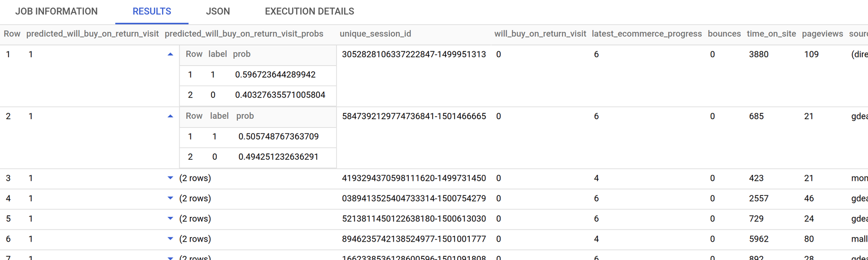
Task: Expand row 6 nested probs
Action: click(x=170, y=239)
